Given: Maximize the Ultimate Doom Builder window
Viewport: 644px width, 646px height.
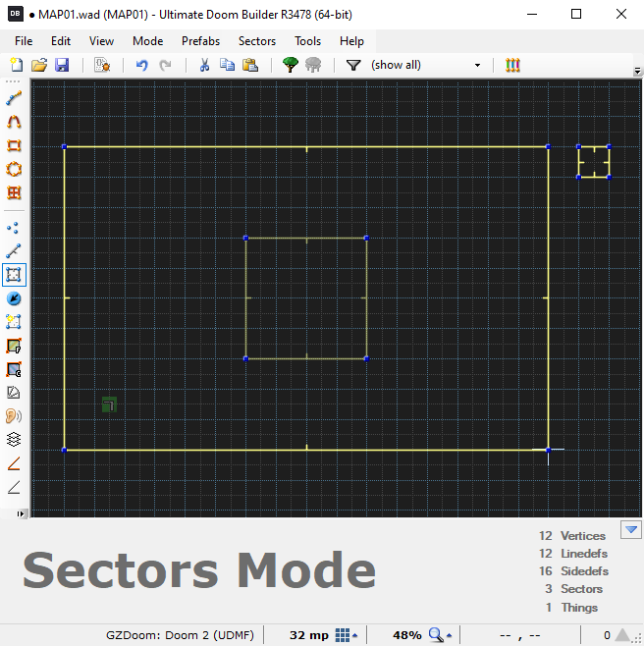Looking at the screenshot, I should coord(576,14).
